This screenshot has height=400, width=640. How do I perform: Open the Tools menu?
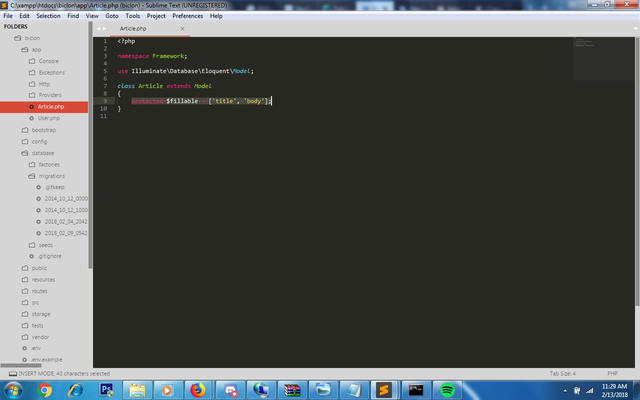click(x=133, y=16)
